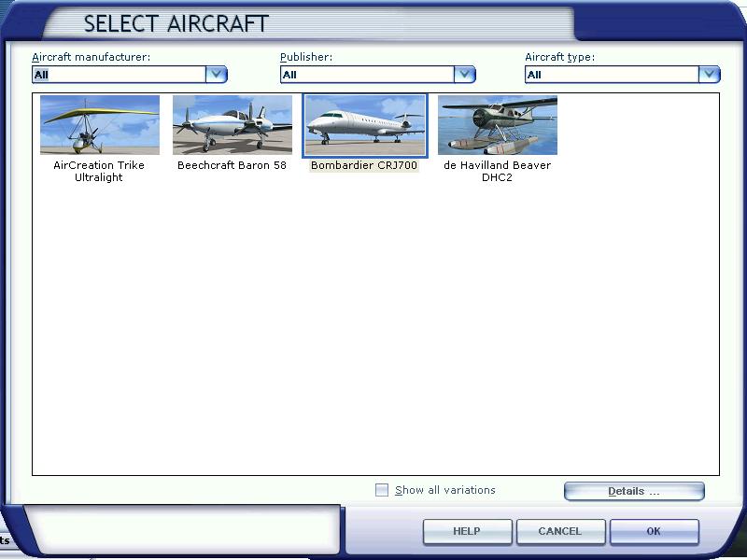This screenshot has width=747, height=560.
Task: Click the Aircraft manufacturer 'All' field
Action: 120,75
